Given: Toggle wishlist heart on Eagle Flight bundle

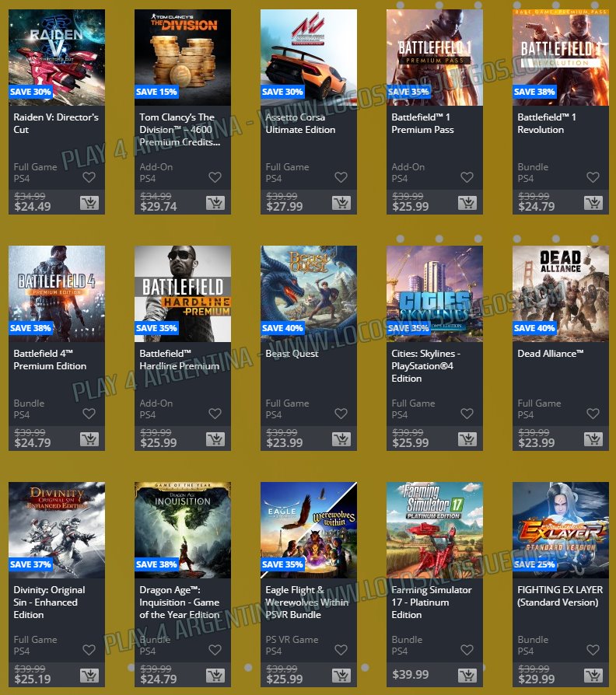Looking at the screenshot, I should 341,650.
